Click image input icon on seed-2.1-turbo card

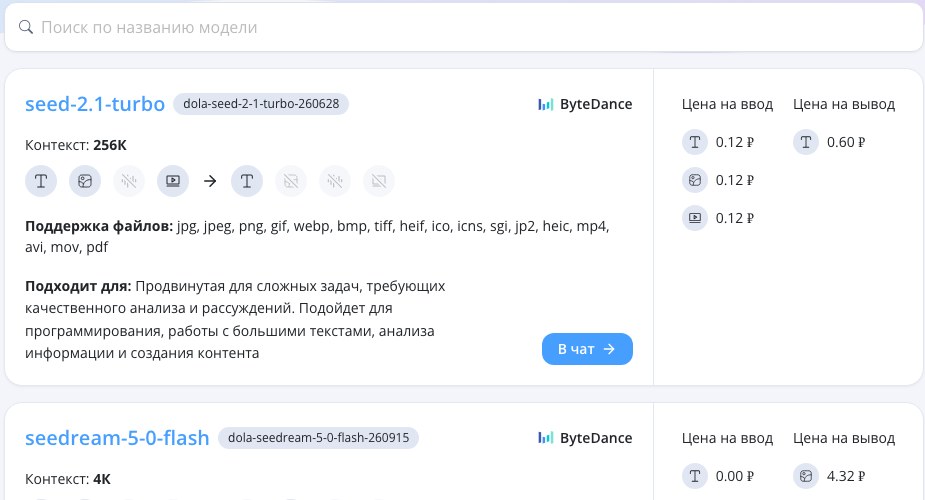tap(85, 181)
